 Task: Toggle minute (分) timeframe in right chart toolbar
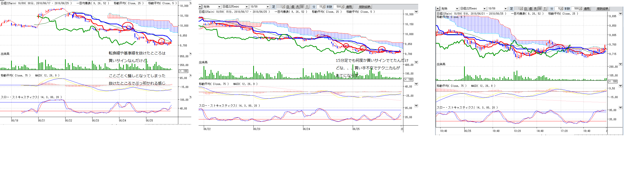click(540, 9)
